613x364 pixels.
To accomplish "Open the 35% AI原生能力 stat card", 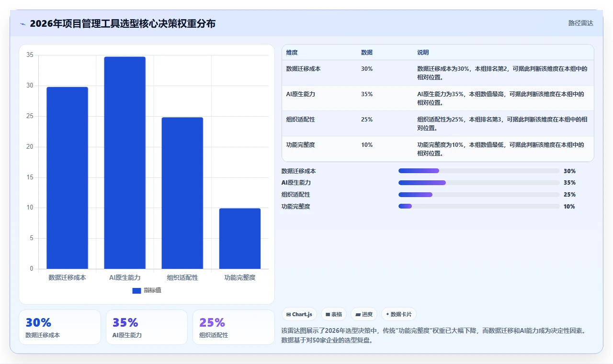I will [x=147, y=327].
